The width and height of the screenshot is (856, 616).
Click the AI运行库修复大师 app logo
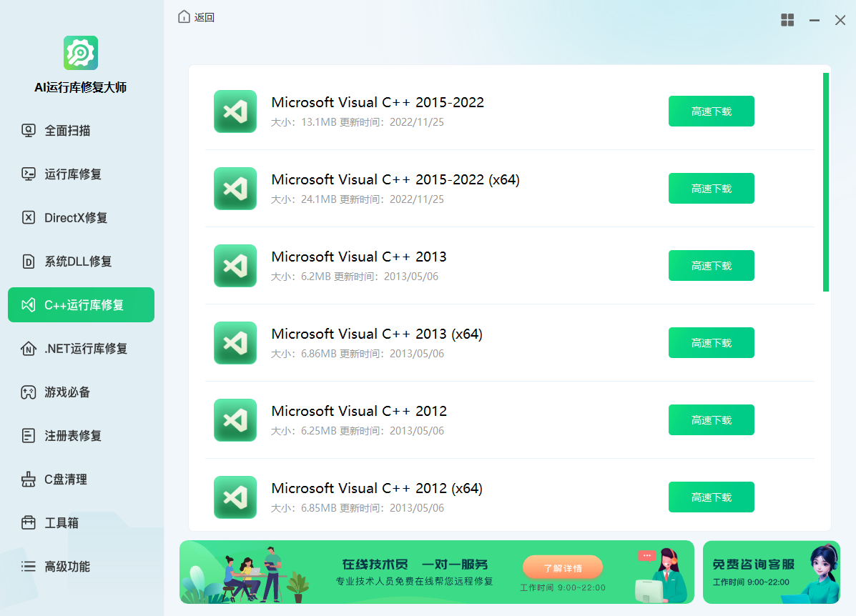click(x=81, y=53)
